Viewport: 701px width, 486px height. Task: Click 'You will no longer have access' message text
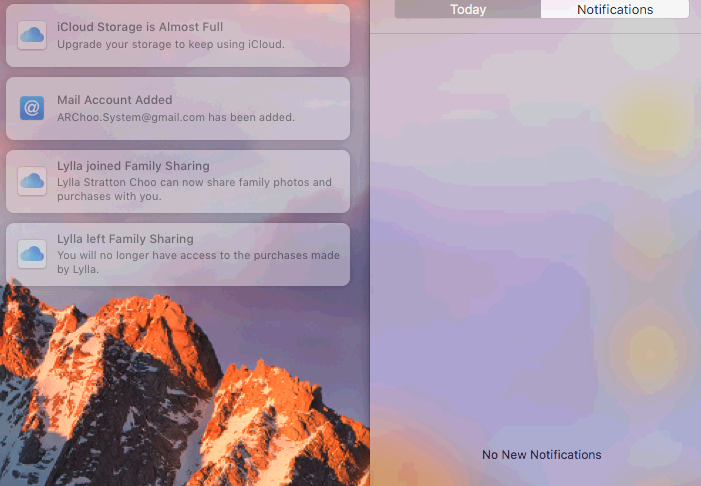[x=198, y=262]
